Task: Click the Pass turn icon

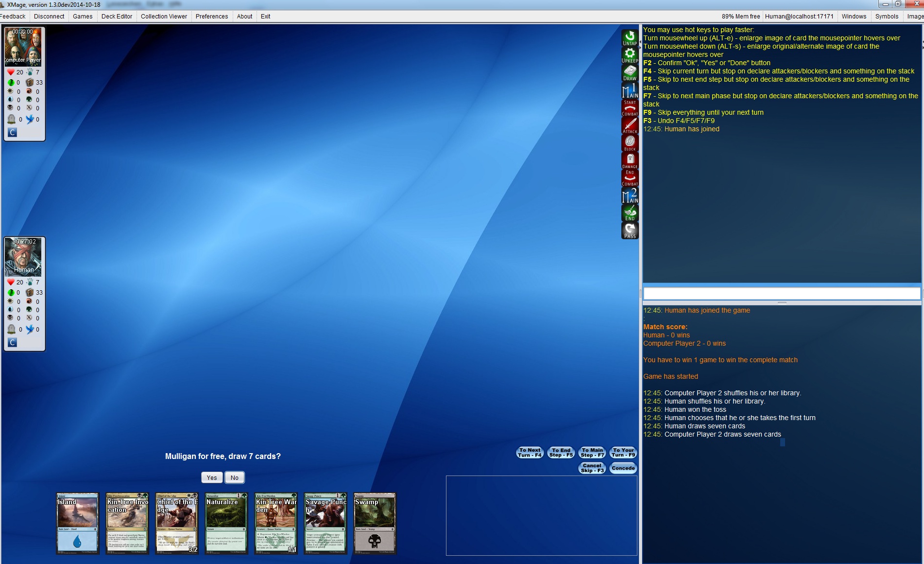Action: pos(630,230)
